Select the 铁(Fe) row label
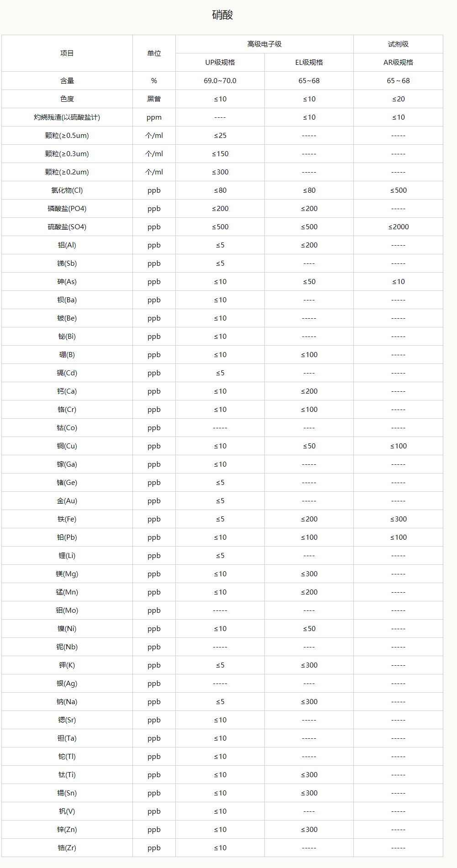 67,519
